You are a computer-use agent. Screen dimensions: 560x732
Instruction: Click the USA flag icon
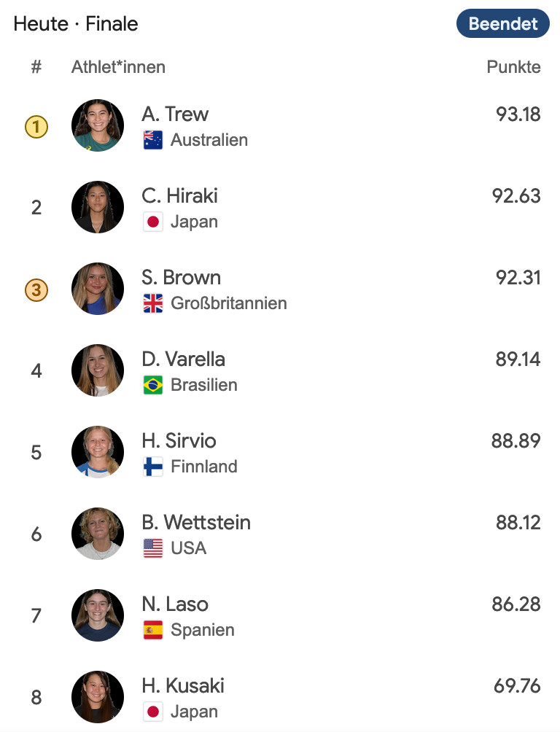153,548
